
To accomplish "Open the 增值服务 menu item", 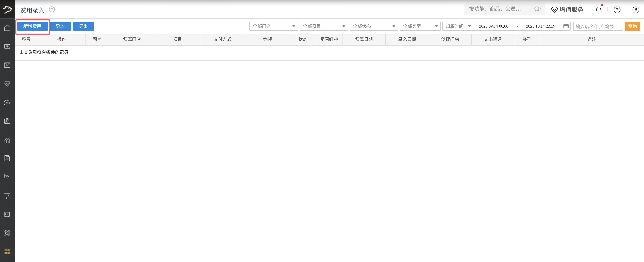I will click(x=567, y=10).
